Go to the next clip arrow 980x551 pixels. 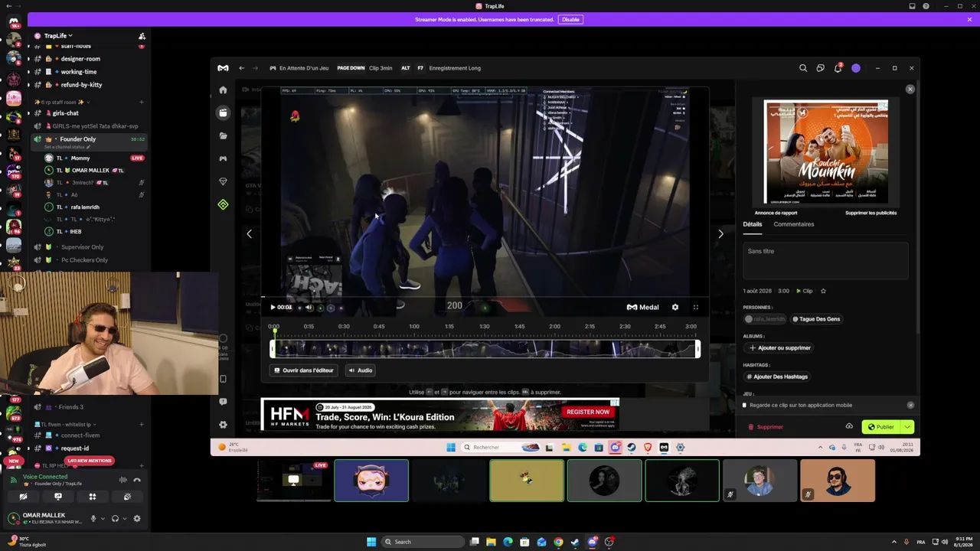(720, 234)
